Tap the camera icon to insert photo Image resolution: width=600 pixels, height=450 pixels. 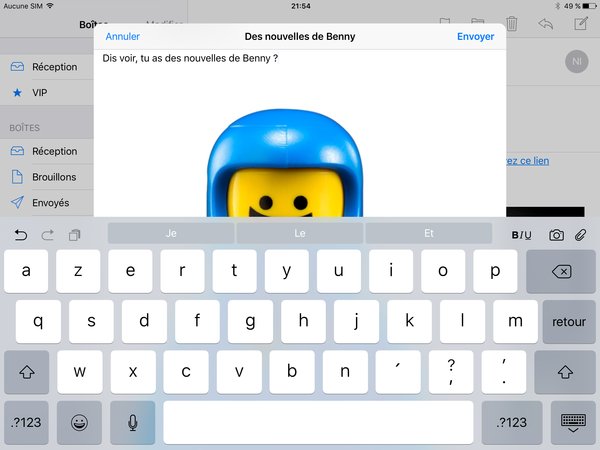coord(556,235)
